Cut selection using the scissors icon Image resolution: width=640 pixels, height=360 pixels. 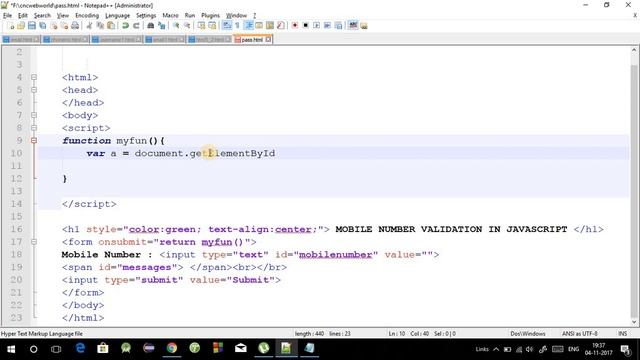click(x=89, y=25)
